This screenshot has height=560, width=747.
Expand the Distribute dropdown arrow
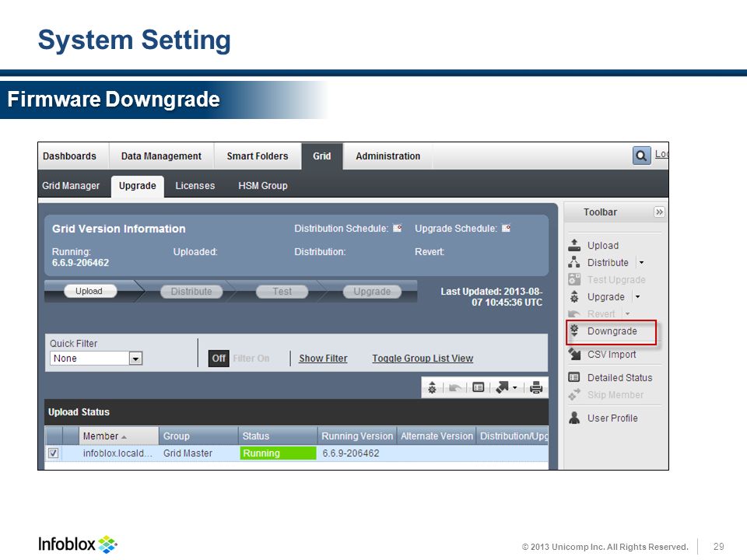coord(641,262)
